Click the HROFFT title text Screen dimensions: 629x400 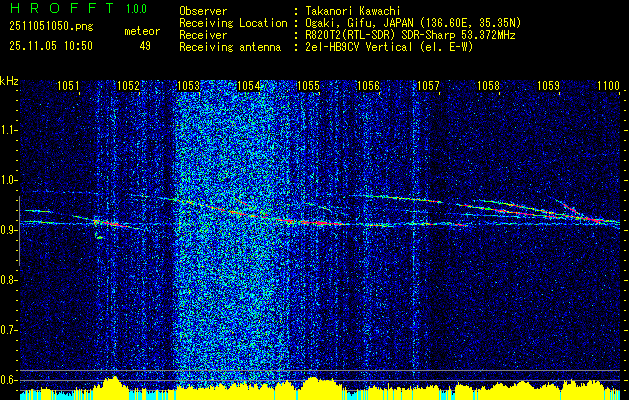63,8
